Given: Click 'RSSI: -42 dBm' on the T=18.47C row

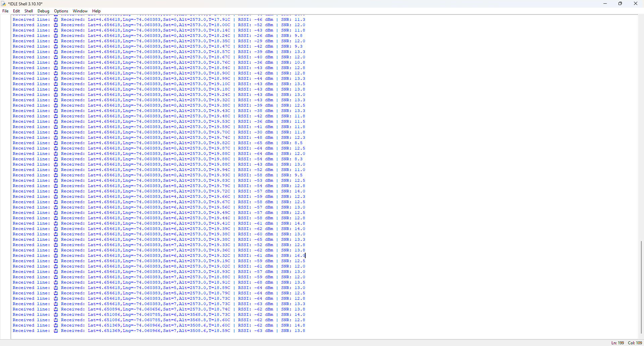Looking at the screenshot, I should click(x=256, y=46).
